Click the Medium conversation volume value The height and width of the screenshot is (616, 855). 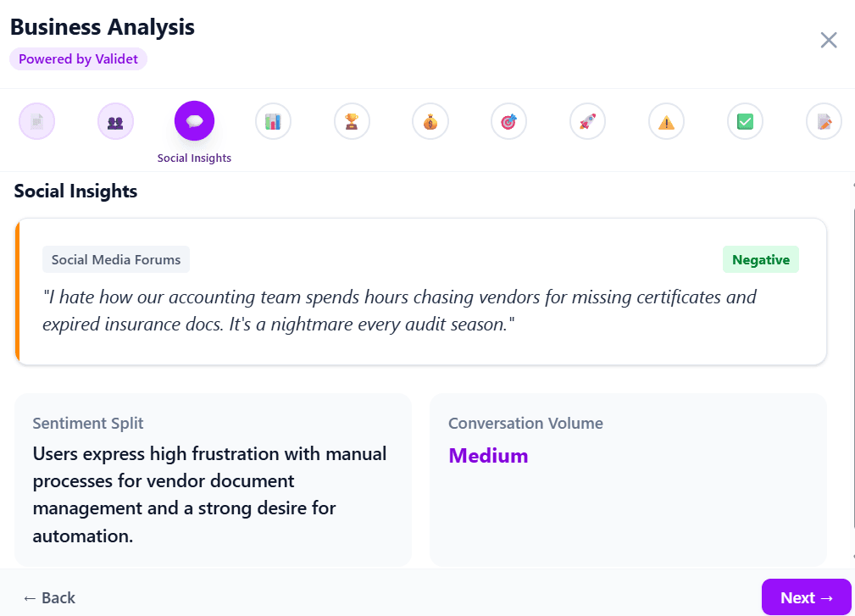(488, 455)
